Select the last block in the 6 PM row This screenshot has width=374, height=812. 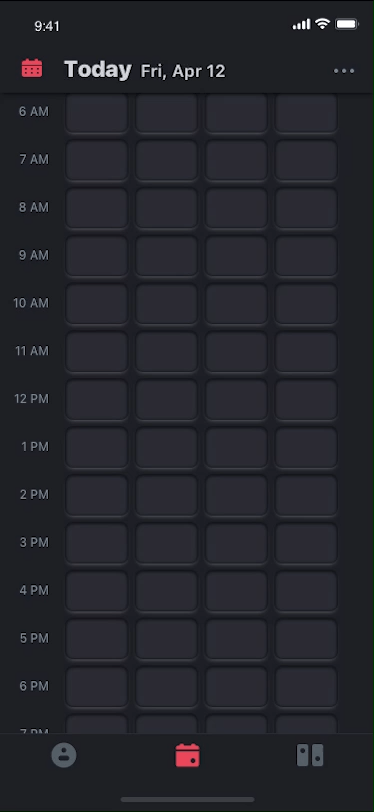(306, 686)
